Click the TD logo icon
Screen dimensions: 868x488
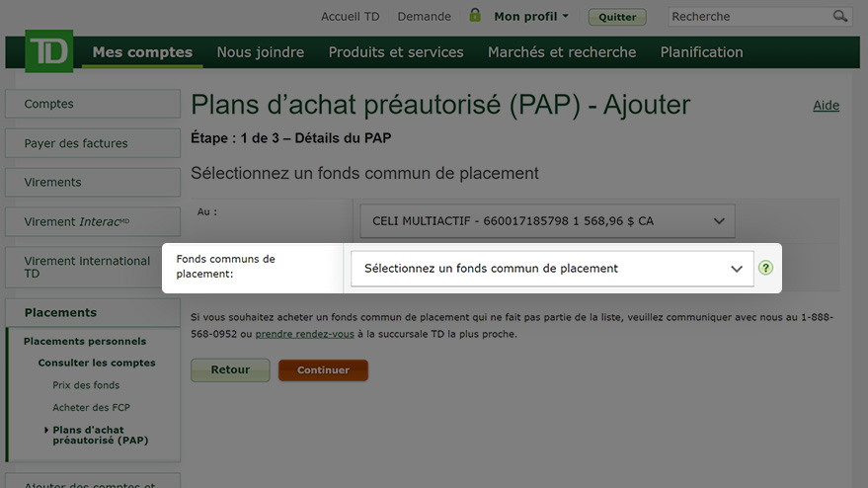tap(48, 51)
